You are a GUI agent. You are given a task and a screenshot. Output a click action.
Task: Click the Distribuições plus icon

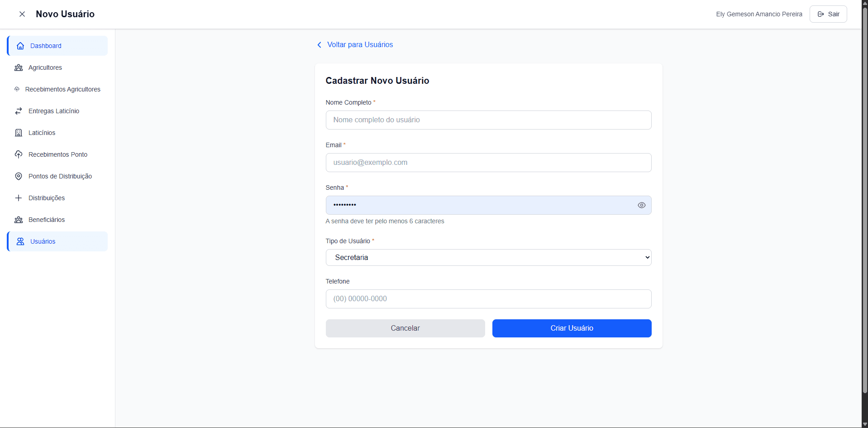pyautogui.click(x=19, y=198)
